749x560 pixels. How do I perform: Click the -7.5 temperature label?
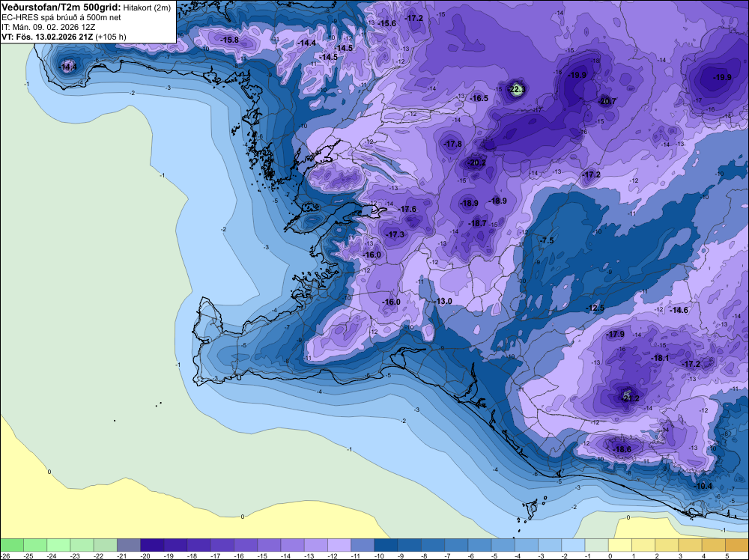click(547, 240)
